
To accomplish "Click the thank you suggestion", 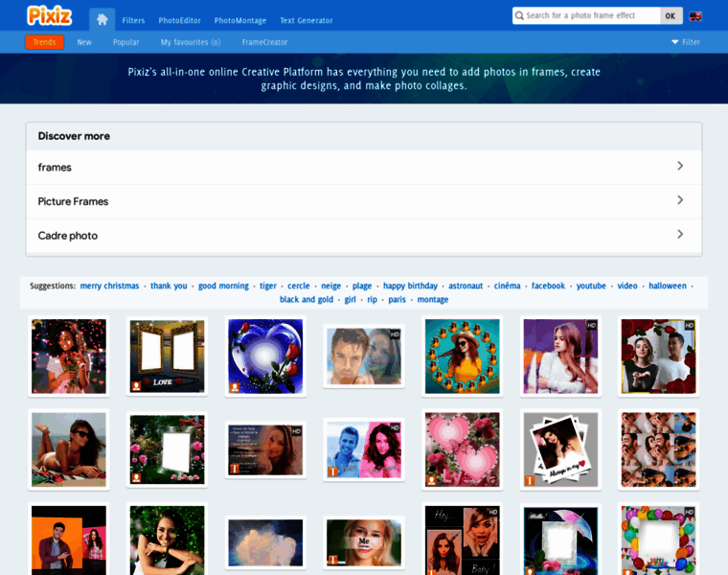I will tap(169, 286).
